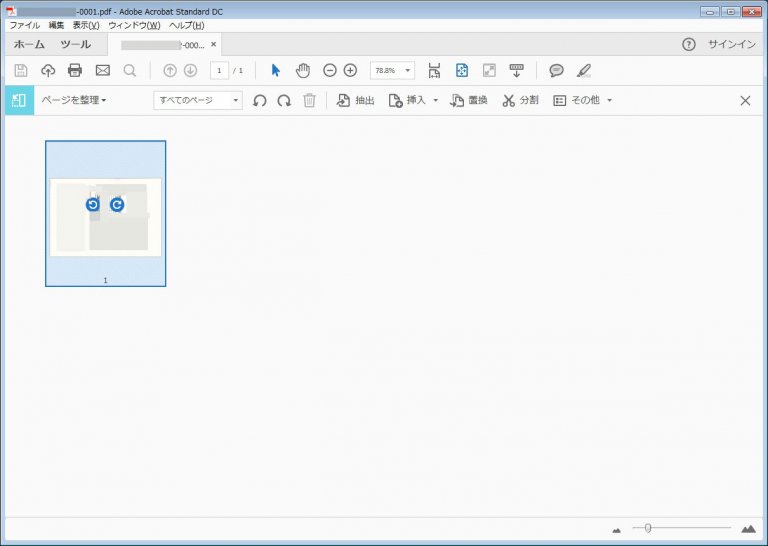Click the page number input field
This screenshot has width=768, height=546.
pyautogui.click(x=219, y=70)
